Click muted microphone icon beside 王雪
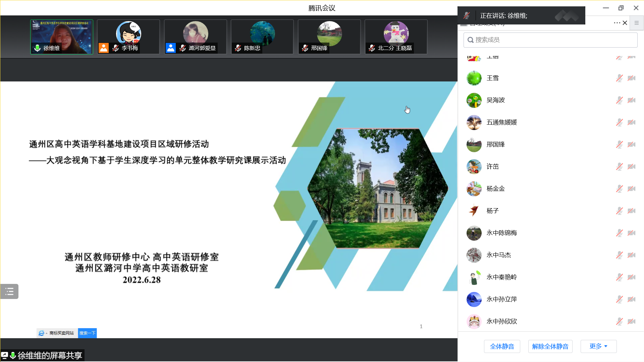The image size is (644, 362). point(619,78)
